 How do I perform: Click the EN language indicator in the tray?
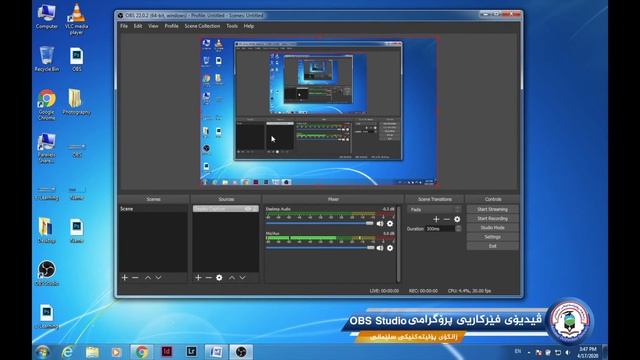(518, 351)
